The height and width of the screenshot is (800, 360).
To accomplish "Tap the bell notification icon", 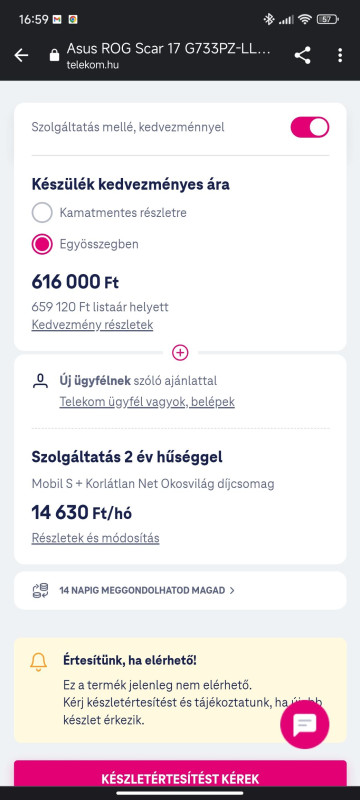I will pos(38,661).
